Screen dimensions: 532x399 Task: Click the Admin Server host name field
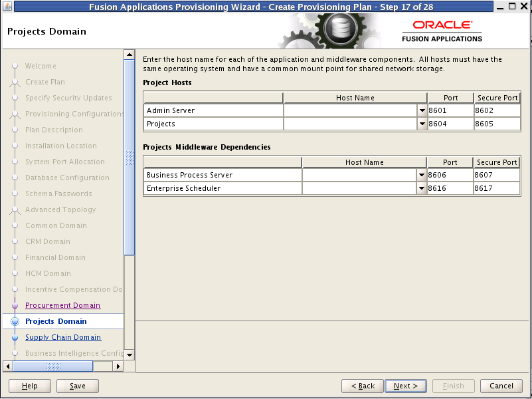351,110
